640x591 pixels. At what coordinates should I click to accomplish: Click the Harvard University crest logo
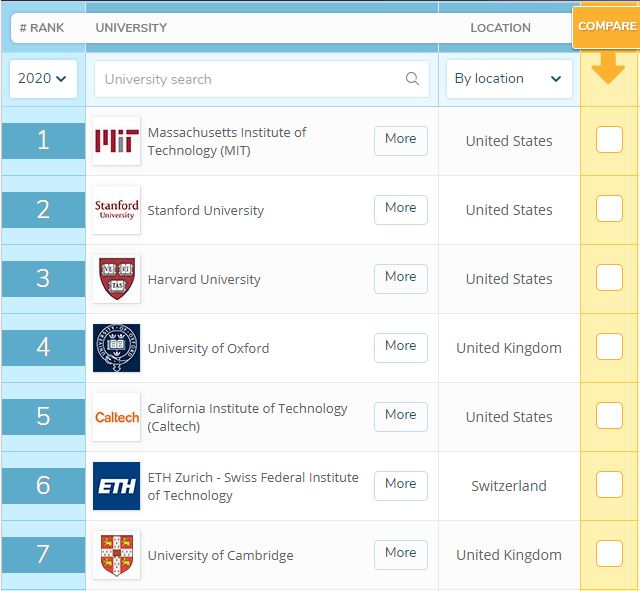116,279
